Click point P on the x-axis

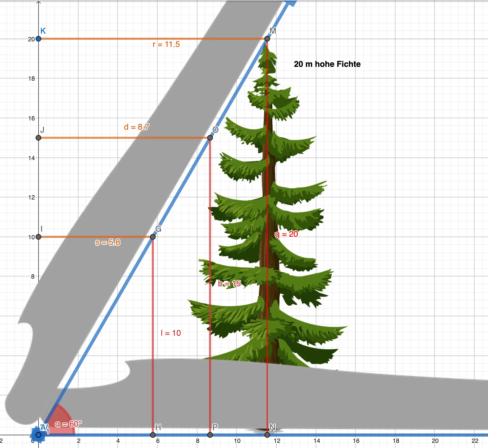[x=210, y=435]
